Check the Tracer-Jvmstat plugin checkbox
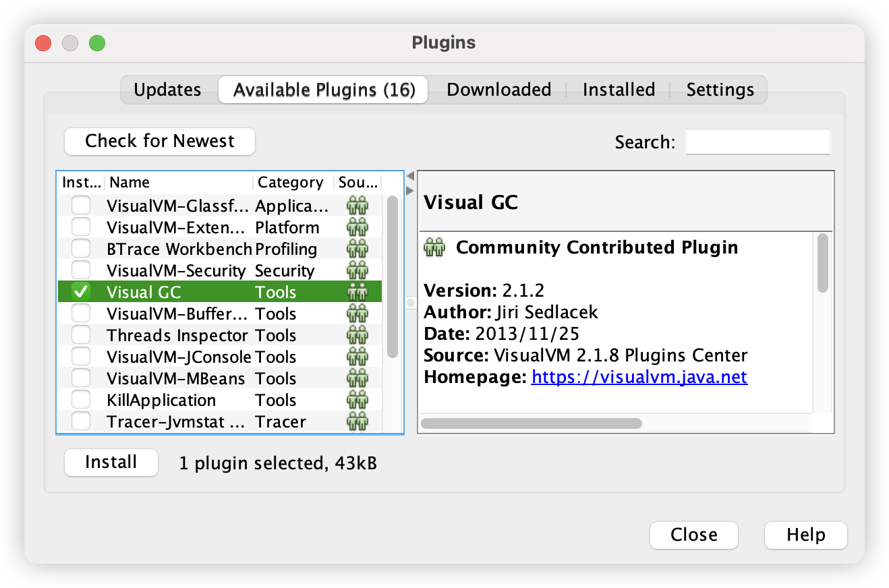 click(81, 421)
